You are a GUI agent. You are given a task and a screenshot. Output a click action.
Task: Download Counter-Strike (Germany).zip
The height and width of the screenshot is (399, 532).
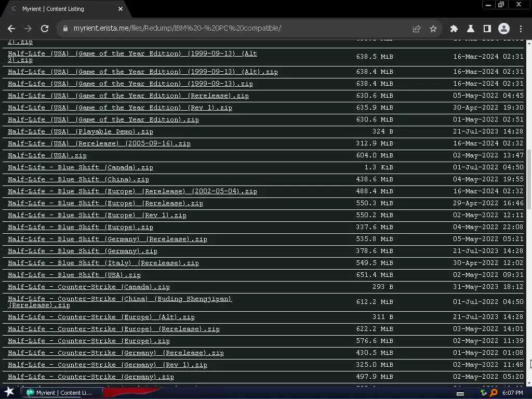pos(91,377)
